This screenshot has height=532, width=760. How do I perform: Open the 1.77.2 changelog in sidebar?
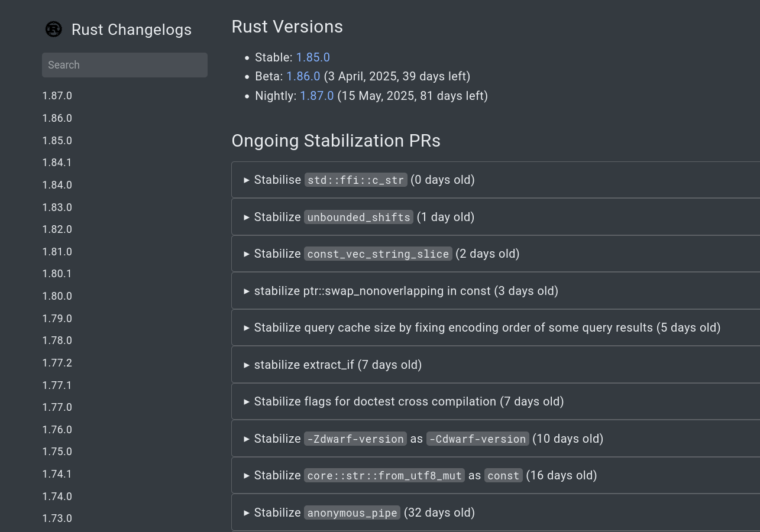coord(57,363)
